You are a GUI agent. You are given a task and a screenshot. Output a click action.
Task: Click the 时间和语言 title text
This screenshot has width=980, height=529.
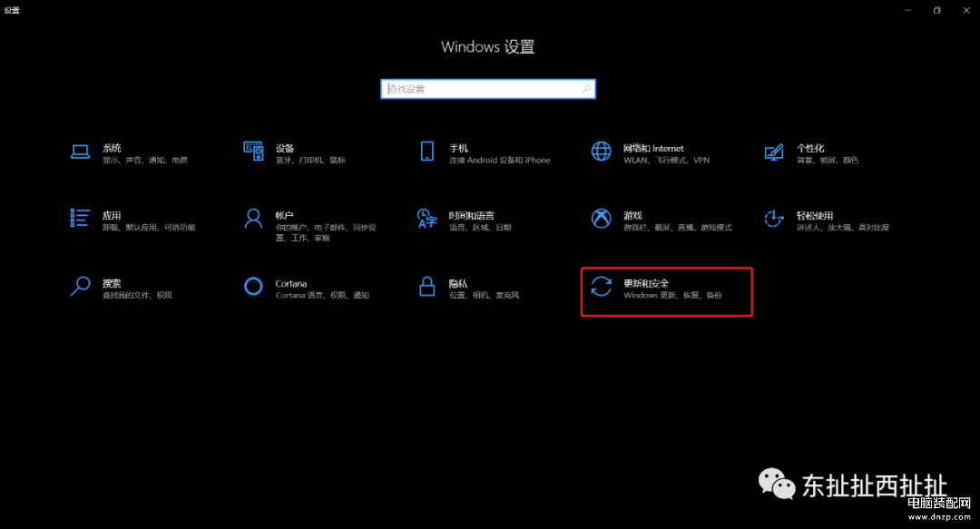click(471, 216)
